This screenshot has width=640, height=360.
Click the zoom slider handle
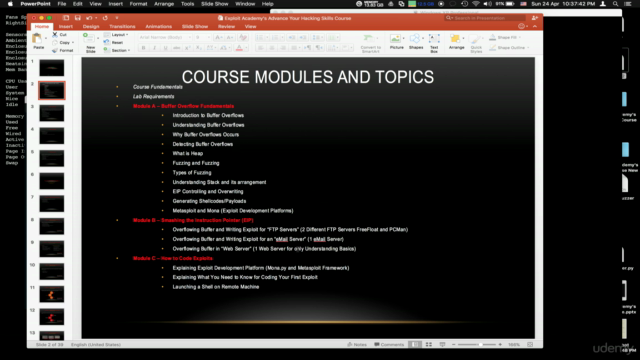pyautogui.click(x=481, y=344)
